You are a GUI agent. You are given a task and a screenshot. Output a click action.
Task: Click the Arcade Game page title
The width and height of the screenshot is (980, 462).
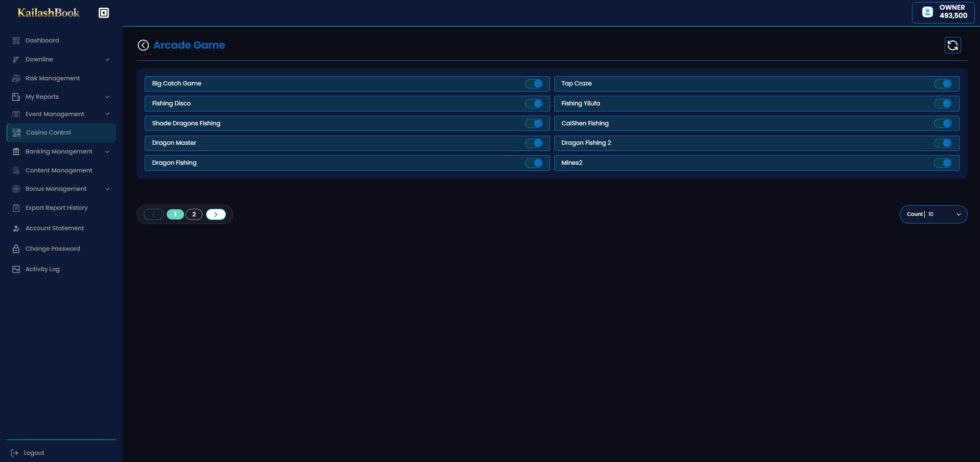[x=189, y=45]
